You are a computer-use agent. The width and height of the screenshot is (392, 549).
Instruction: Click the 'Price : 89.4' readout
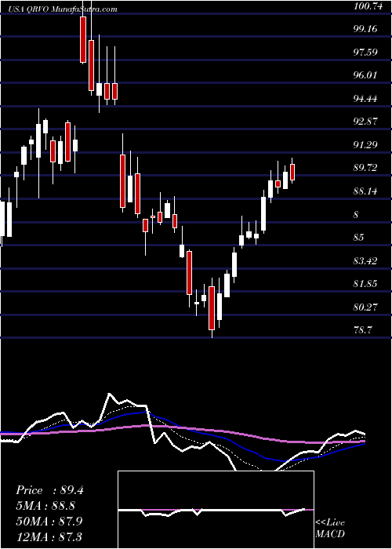point(49,491)
